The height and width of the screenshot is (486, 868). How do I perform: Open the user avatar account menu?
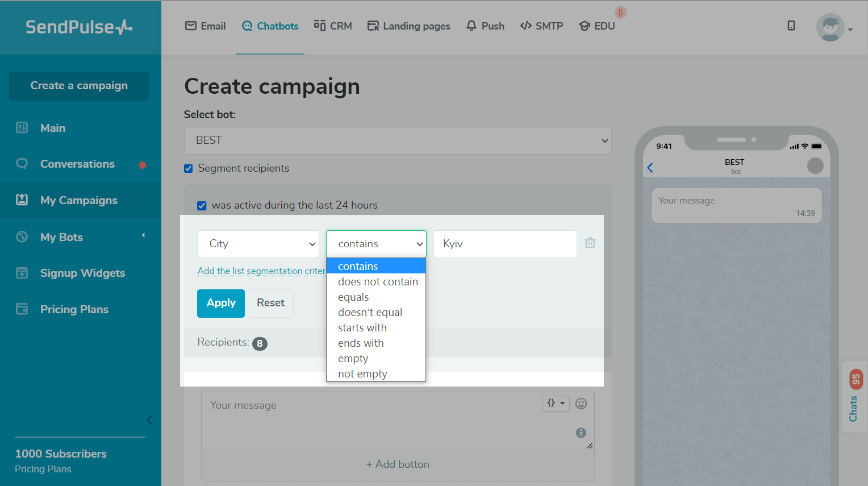833,27
